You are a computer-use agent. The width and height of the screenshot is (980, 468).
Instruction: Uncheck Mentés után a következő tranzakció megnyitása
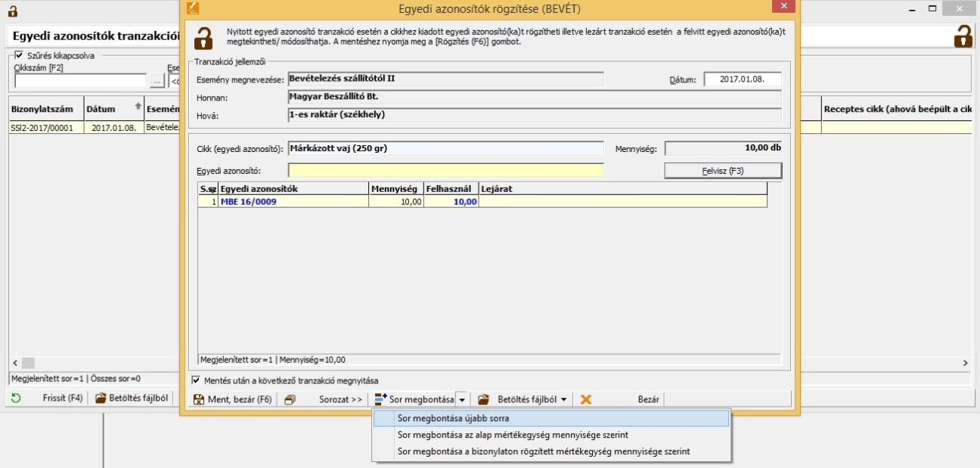coord(197,380)
